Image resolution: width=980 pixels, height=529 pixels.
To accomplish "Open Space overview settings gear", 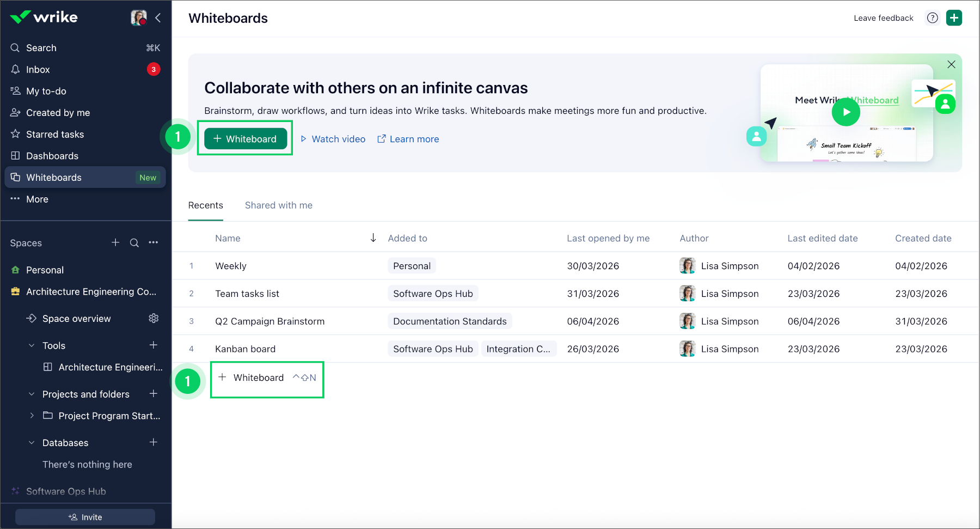I will point(154,318).
